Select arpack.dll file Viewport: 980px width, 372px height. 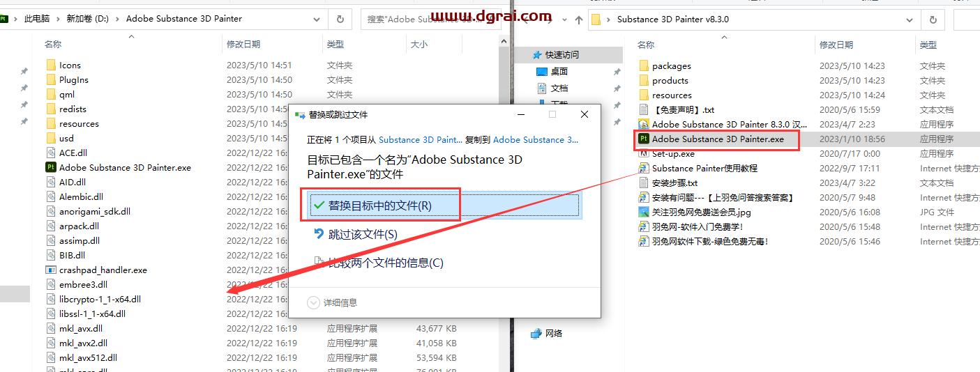coord(79,226)
